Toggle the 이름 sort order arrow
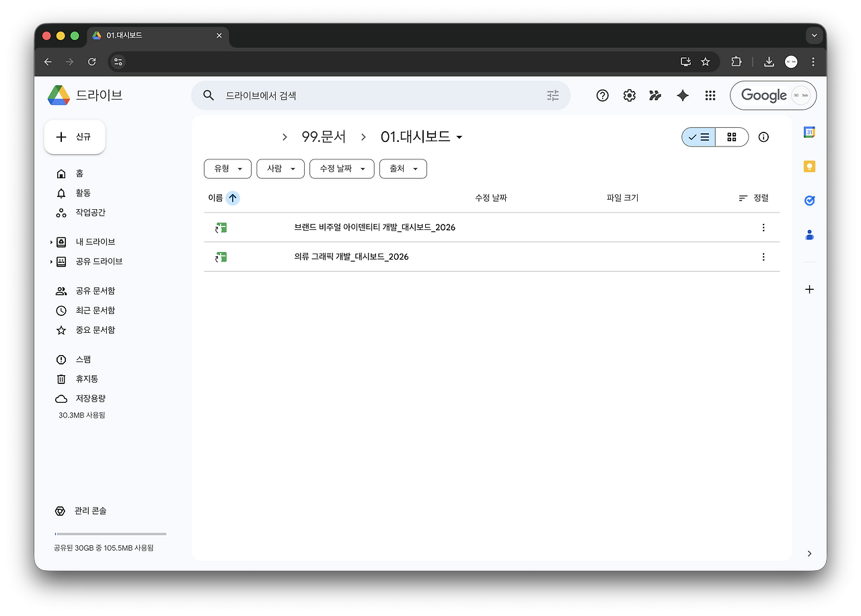Screen dimensions: 861x616 (x=232, y=198)
